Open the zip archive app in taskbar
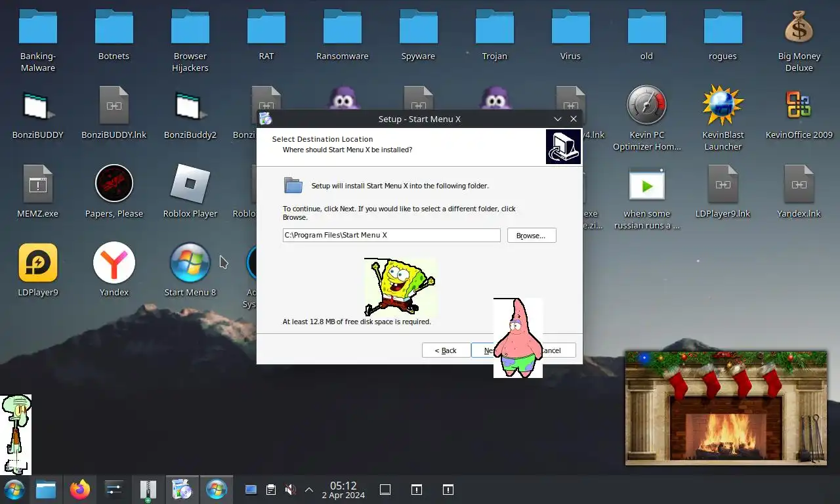The height and width of the screenshot is (504, 840). click(148, 490)
